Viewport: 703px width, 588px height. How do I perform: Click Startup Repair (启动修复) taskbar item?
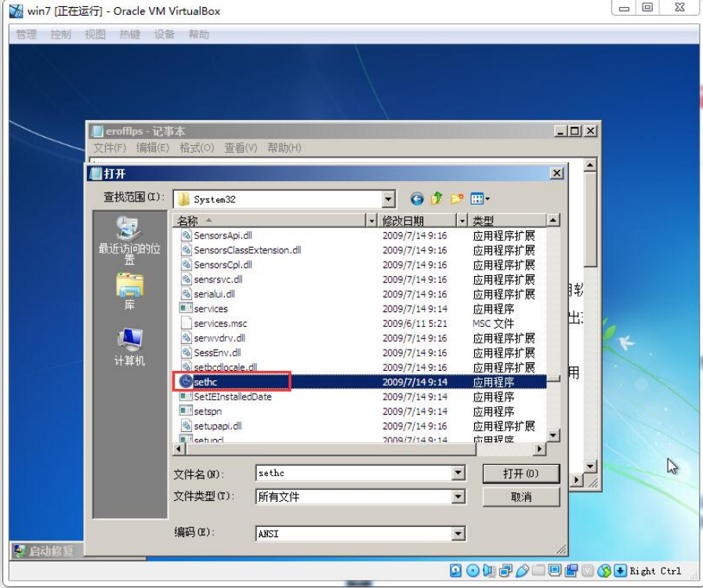[x=47, y=551]
